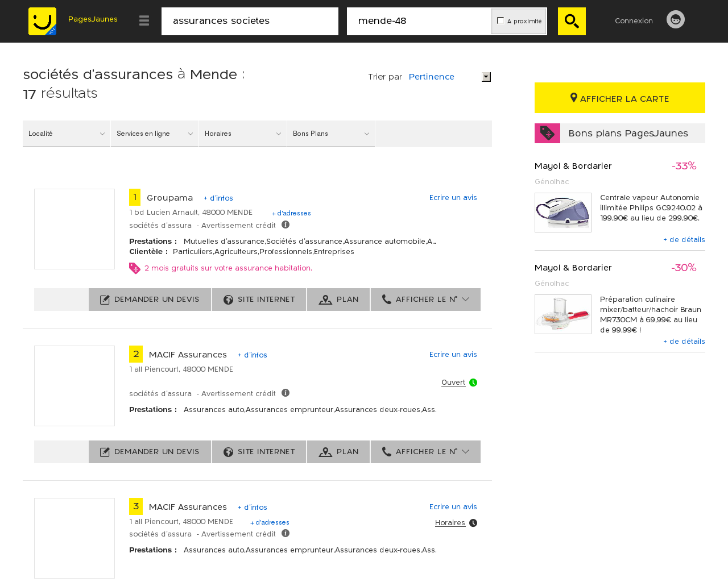Image resolution: width=728 pixels, height=582 pixels.
Task: Open MACIF Assurances result 3 title
Action: [188, 507]
